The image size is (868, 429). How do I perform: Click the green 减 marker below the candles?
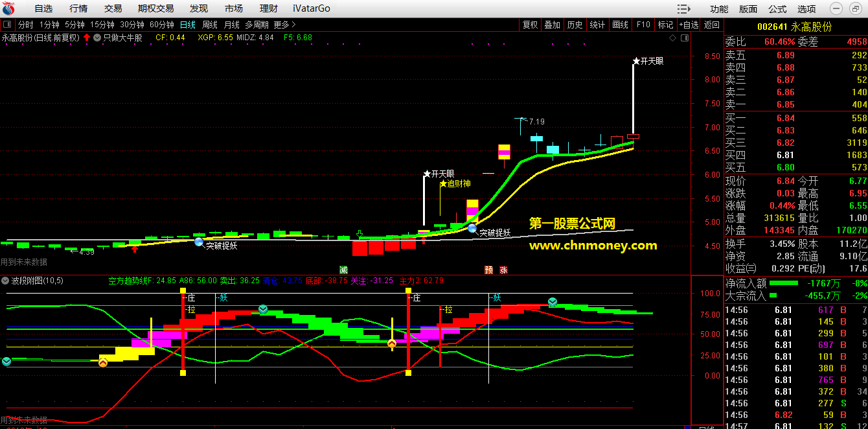[x=343, y=270]
